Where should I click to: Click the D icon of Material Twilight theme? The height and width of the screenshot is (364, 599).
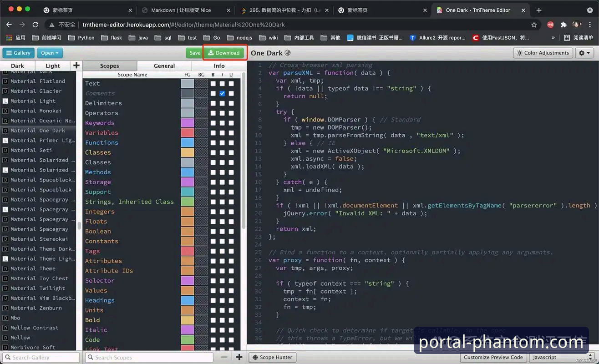5,288
